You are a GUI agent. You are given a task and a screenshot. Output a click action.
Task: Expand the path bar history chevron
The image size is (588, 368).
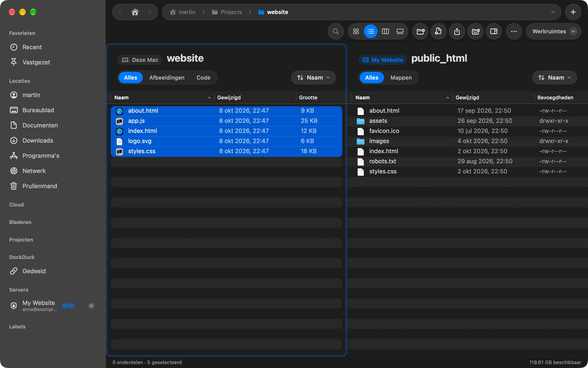[553, 12]
